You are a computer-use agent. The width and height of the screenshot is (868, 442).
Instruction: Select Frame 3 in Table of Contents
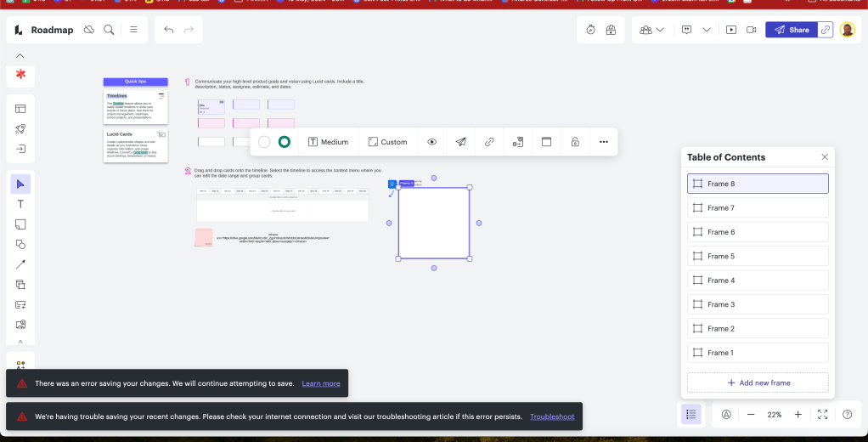(x=758, y=304)
